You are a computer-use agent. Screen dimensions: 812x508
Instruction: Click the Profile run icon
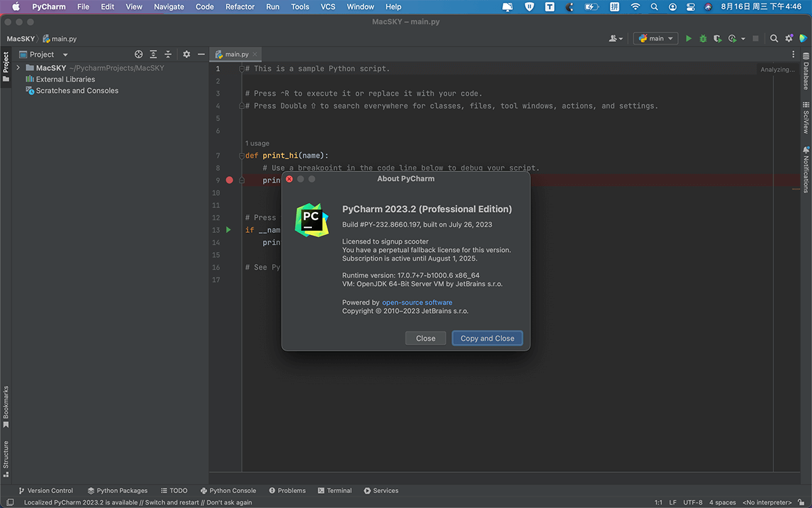point(732,39)
